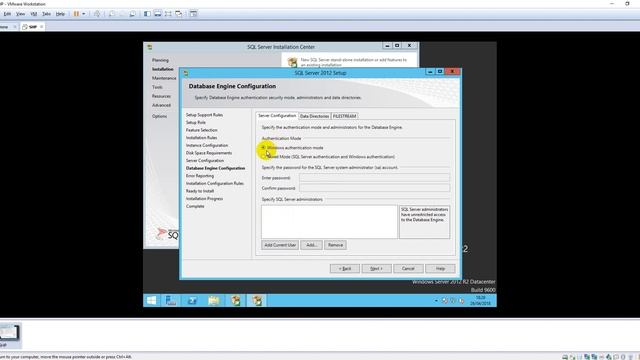The image size is (640, 360).
Task: Open Planning in SQL Server Installation Center
Action: pos(160,60)
